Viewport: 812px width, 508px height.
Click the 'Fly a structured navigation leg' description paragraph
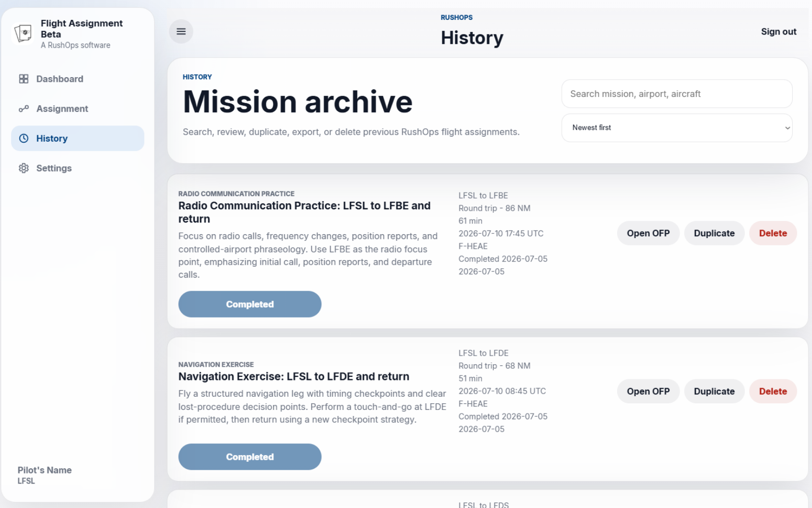(x=312, y=406)
